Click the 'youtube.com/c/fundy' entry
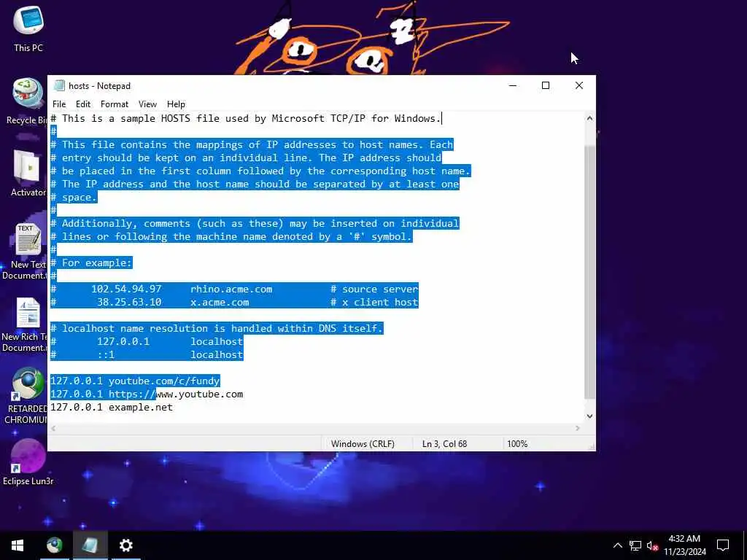The width and height of the screenshot is (747, 560). point(164,381)
